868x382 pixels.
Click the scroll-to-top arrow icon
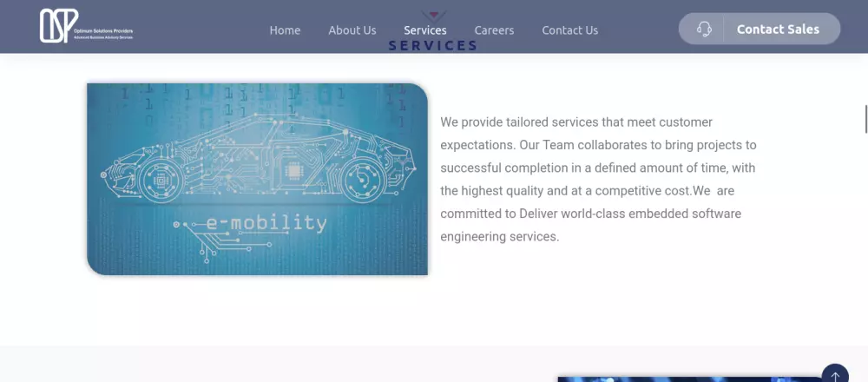pyautogui.click(x=835, y=376)
